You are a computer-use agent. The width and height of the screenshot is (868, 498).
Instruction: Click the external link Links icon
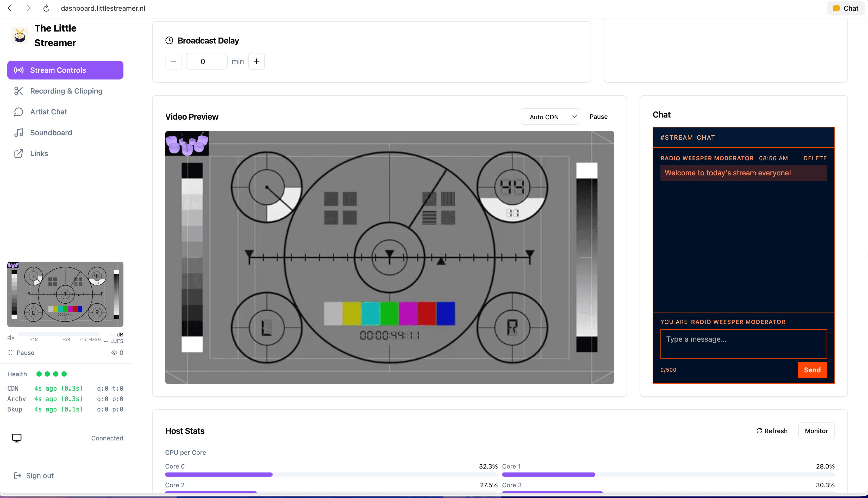coord(18,153)
